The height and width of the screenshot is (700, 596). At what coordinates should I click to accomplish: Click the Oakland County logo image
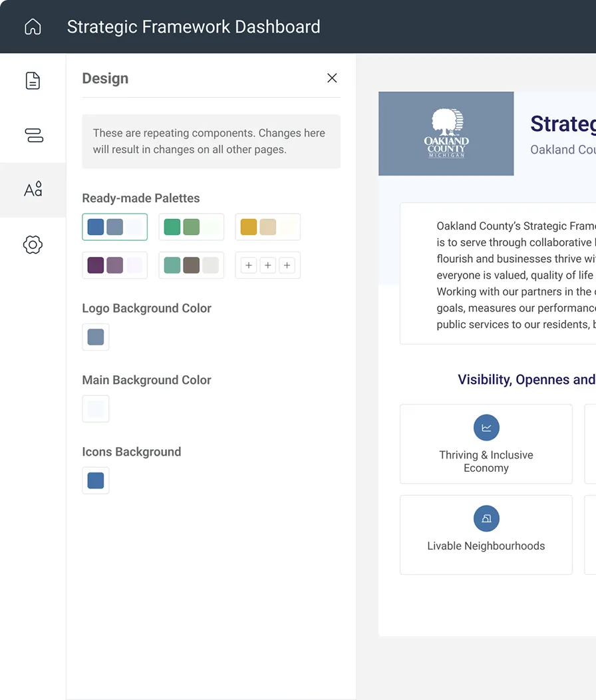(446, 134)
